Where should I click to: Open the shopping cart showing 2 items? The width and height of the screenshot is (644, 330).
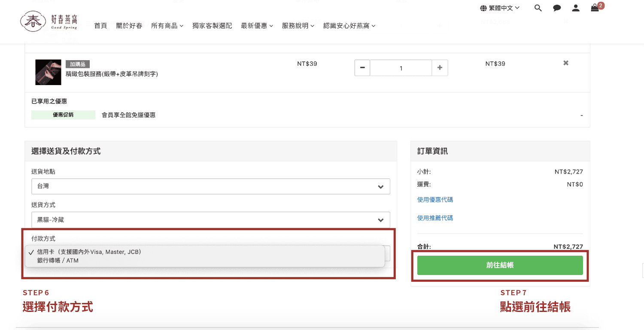click(595, 8)
